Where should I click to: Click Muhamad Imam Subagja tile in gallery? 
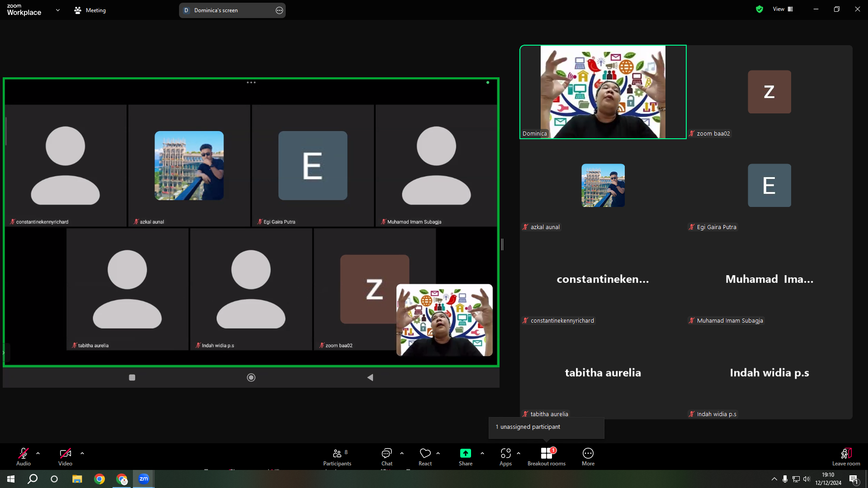pyautogui.click(x=769, y=279)
